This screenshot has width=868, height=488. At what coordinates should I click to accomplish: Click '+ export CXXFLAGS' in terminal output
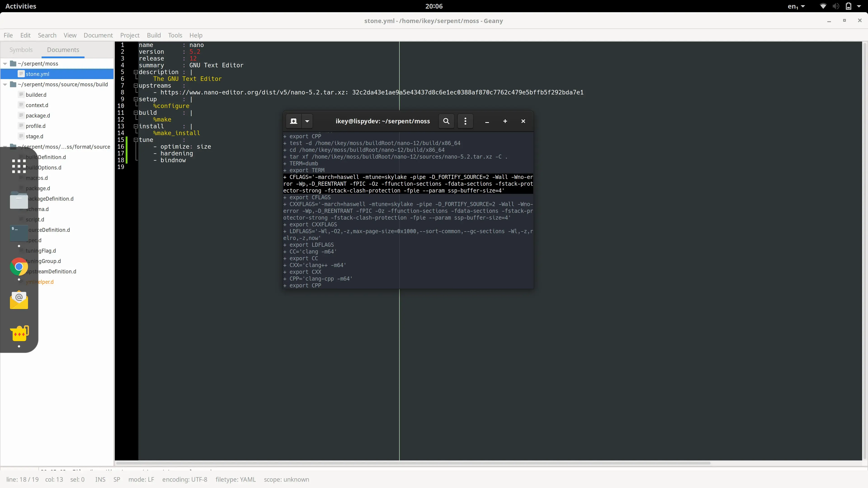pos(310,225)
